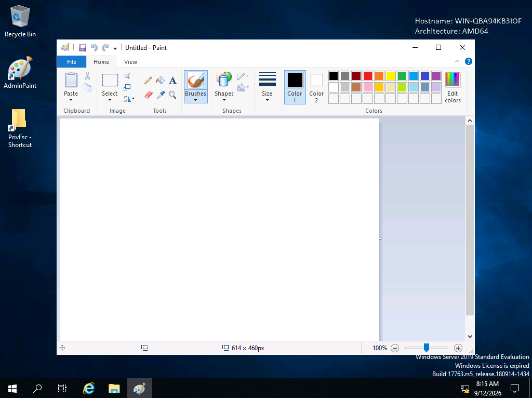Click the rectangular Select tool icon
Viewport: 532px width, 398px height.
click(110, 81)
